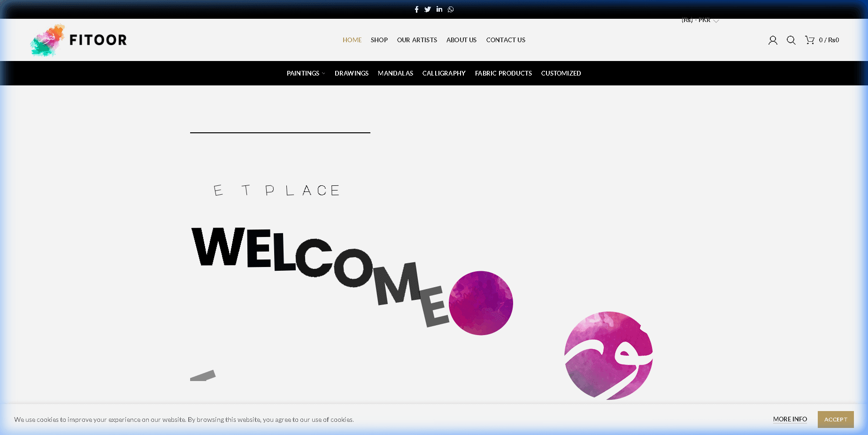Open More Info about cookies
The image size is (868, 435).
pos(790,420)
